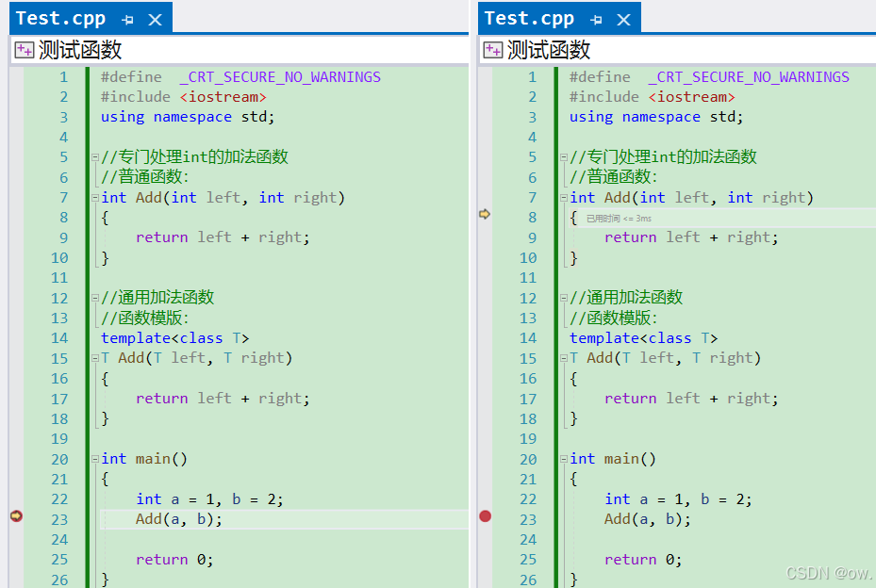876x588 pixels.
Task: Click 'return left + right;' on line 9, left window
Action: pyautogui.click(x=223, y=237)
